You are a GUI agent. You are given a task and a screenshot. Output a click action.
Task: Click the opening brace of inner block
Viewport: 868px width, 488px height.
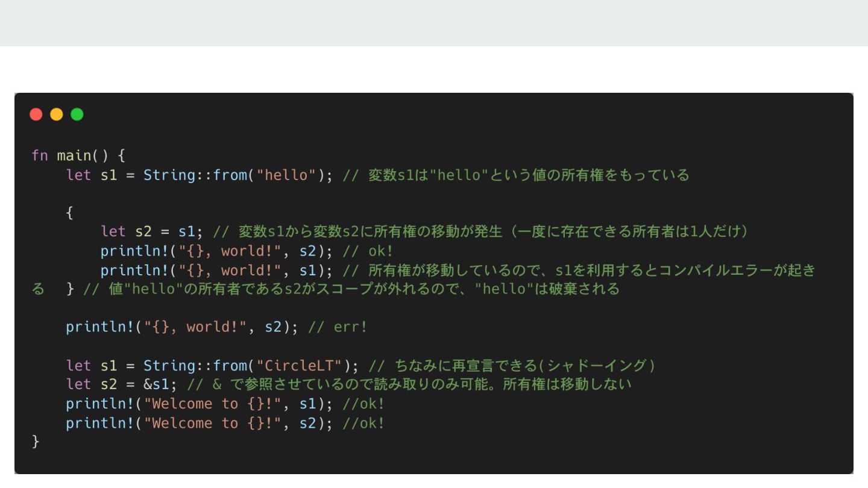70,213
